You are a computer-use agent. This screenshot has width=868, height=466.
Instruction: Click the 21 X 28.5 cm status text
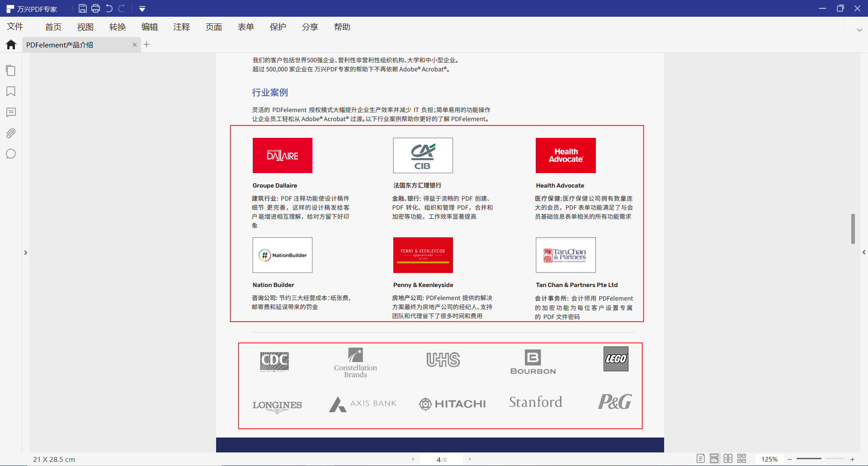coord(54,459)
